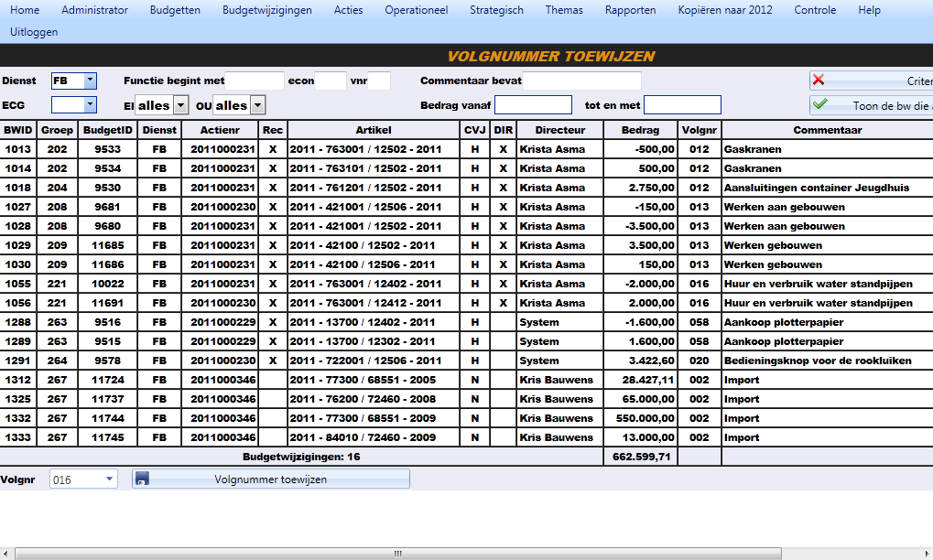Click BudgetID 9578 cell
Screen dimensions: 933x560
tap(108, 361)
